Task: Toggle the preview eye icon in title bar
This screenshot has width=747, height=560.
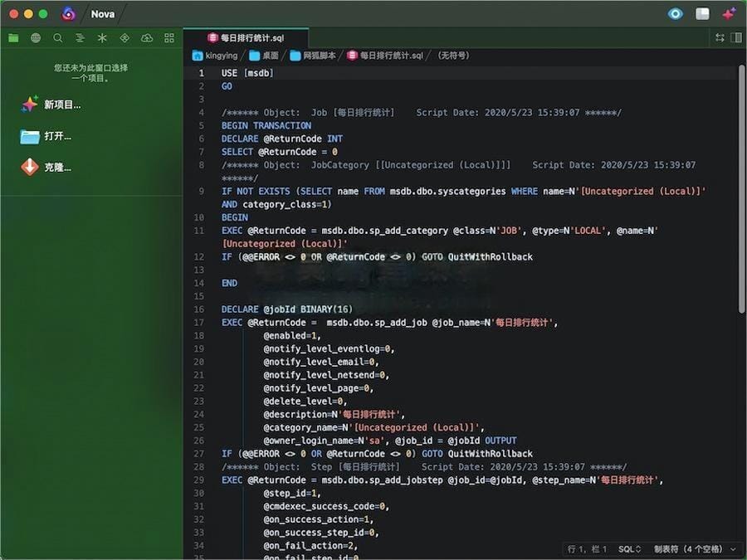Action: (676, 14)
